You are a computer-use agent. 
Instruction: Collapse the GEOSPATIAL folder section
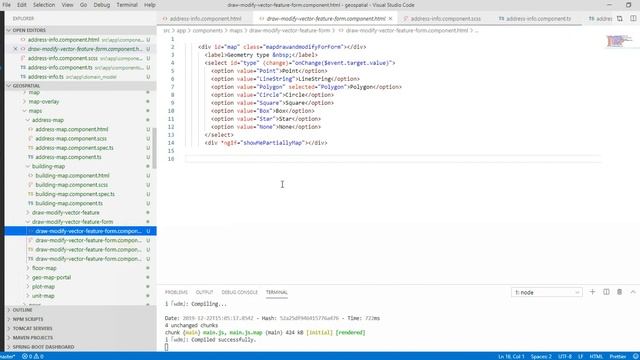point(80,86)
